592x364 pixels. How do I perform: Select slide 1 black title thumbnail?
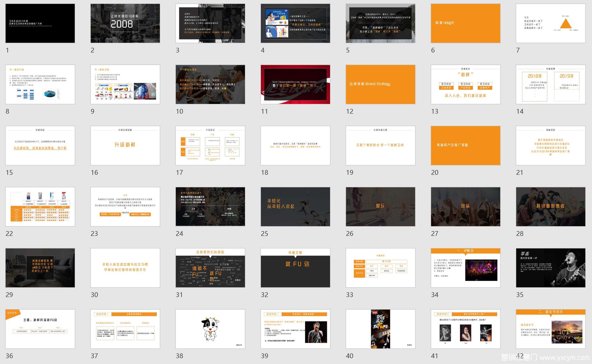40,23
